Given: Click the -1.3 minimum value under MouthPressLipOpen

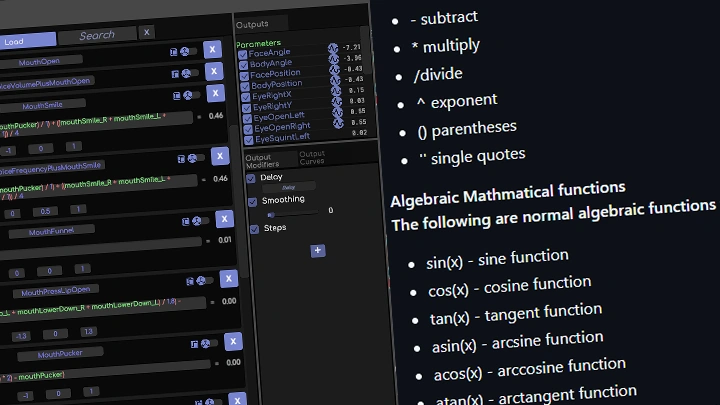Looking at the screenshot, I should 21,336.
